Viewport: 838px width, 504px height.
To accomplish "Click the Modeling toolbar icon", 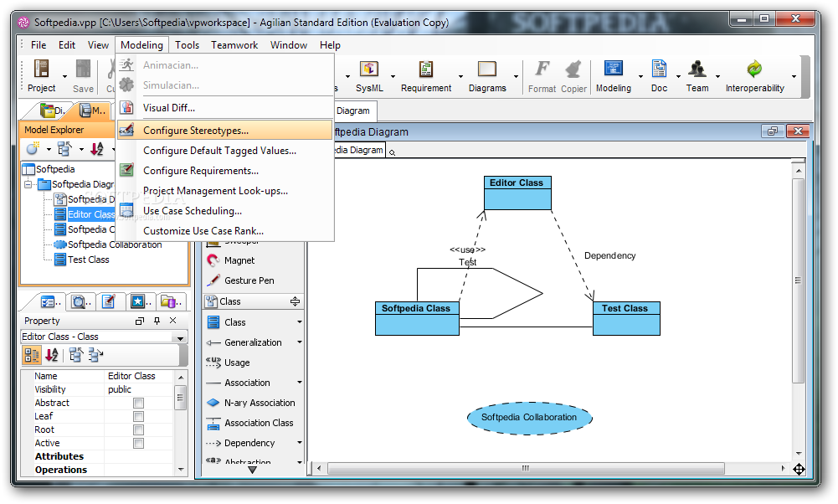I will [x=613, y=76].
